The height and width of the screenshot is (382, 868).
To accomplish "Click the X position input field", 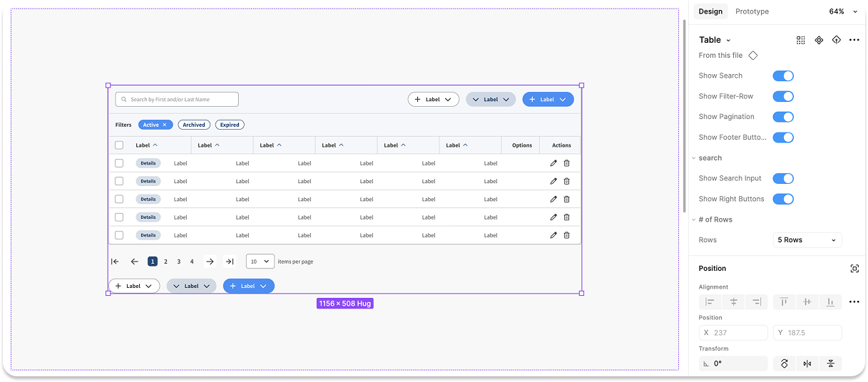I will (x=733, y=333).
